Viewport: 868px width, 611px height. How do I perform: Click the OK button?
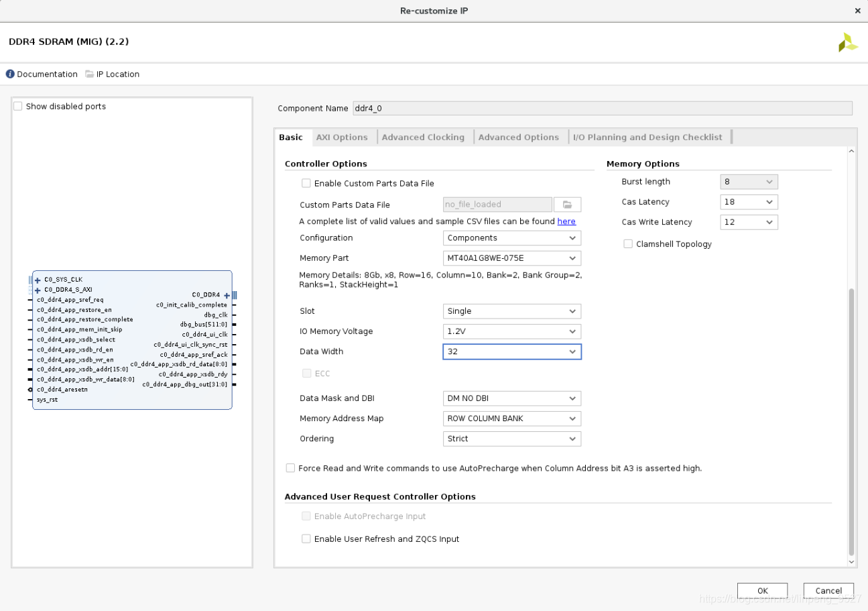[x=762, y=591]
